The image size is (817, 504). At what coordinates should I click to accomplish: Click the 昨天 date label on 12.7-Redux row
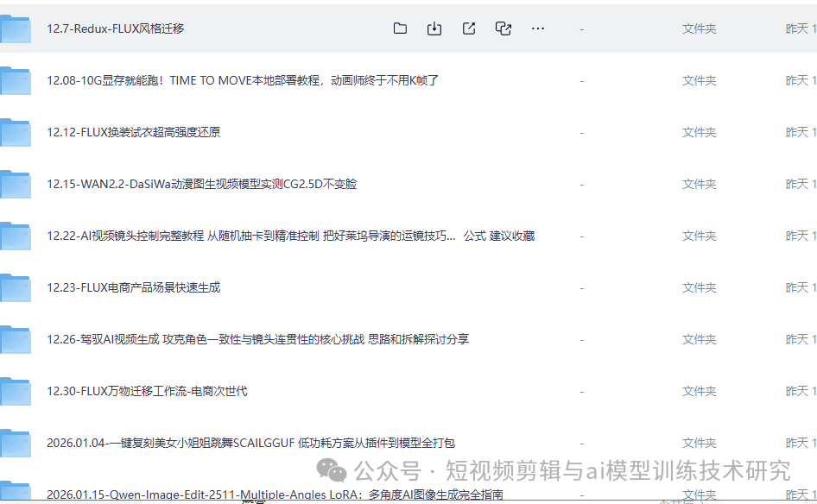tap(800, 28)
